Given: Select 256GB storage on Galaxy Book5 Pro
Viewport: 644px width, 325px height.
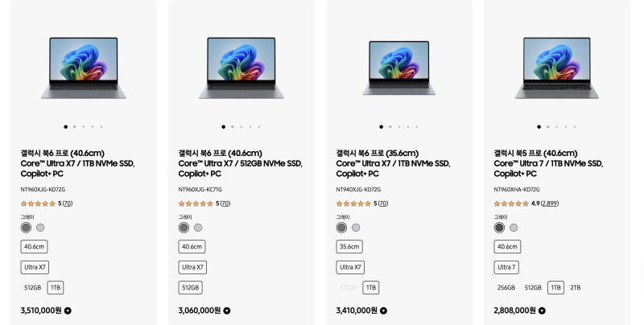Looking at the screenshot, I should (x=506, y=287).
